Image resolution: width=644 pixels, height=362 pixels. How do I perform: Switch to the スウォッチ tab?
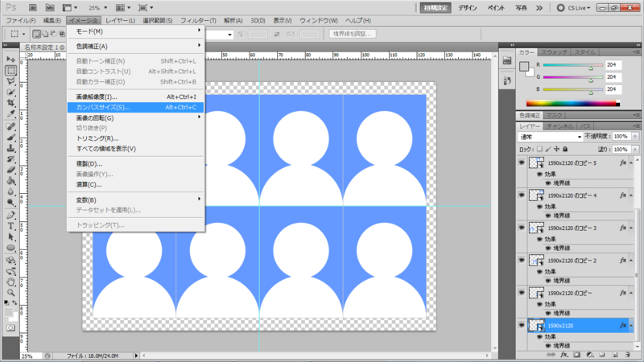tap(554, 52)
